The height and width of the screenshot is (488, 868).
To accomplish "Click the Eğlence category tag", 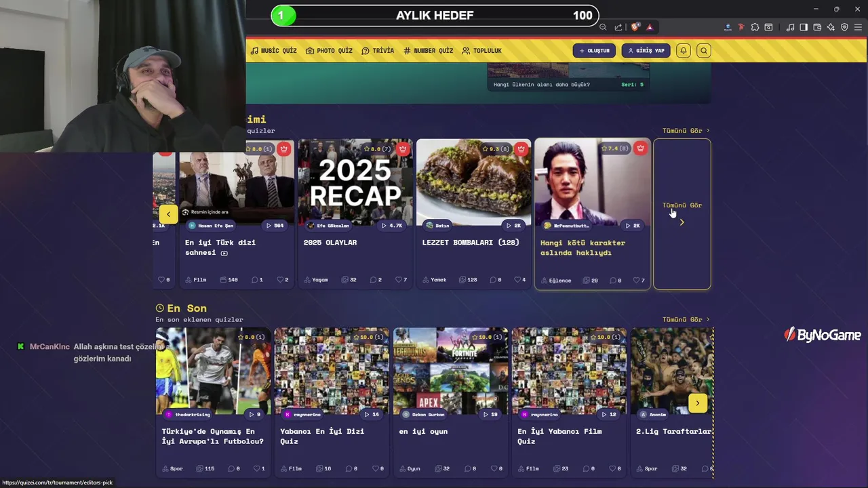I will coord(556,280).
